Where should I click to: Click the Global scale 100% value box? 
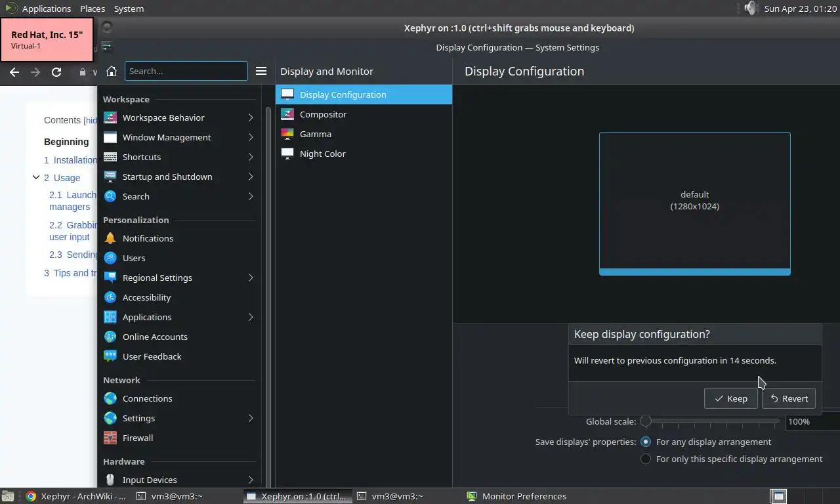[812, 422]
